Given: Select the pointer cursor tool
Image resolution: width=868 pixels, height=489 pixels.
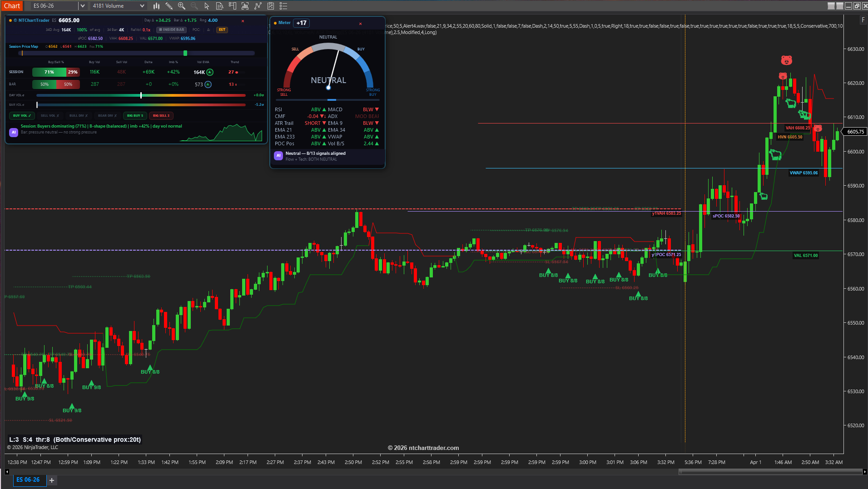Looking at the screenshot, I should pos(207,6).
